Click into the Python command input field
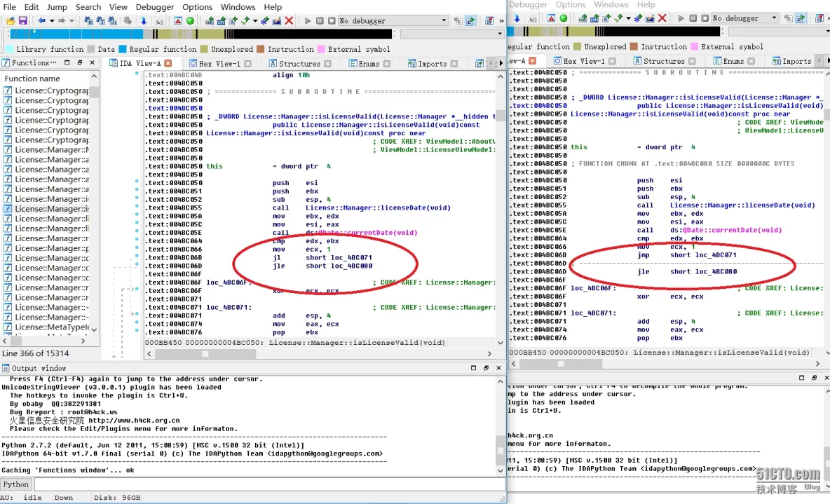This screenshot has width=830, height=504. pyautogui.click(x=269, y=484)
